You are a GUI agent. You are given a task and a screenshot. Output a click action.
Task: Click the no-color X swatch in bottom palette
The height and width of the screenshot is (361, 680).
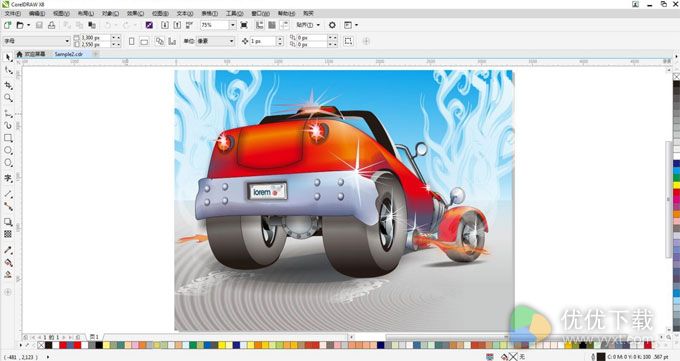pos(41,345)
